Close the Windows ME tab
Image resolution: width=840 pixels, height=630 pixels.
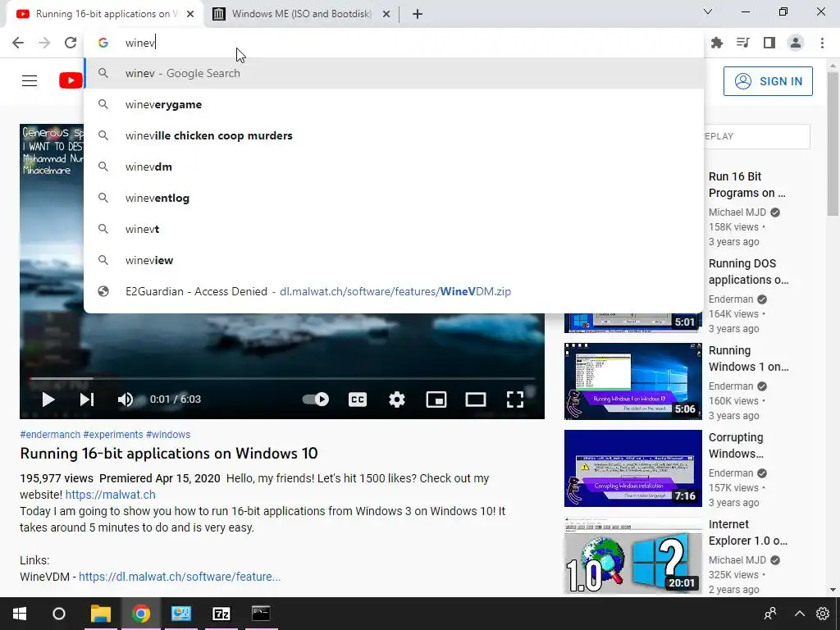pos(386,14)
